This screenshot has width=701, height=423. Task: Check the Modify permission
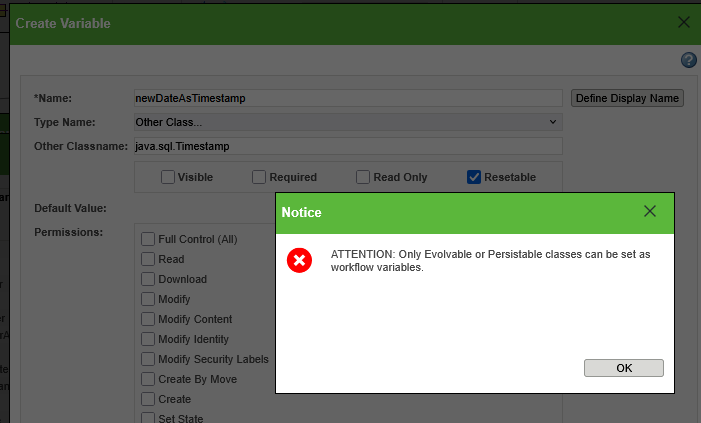tap(148, 299)
